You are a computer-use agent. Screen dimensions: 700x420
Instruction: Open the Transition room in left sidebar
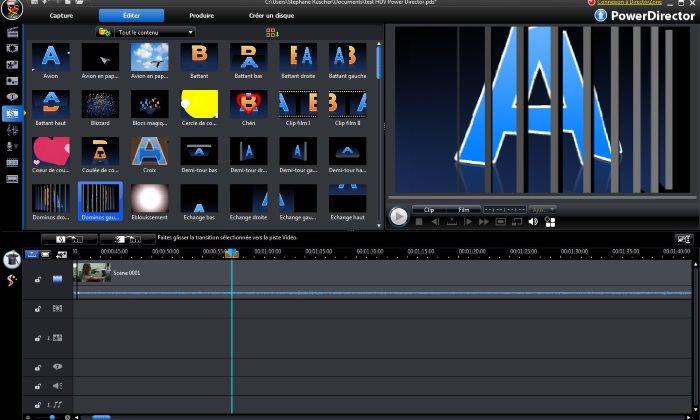[x=13, y=113]
